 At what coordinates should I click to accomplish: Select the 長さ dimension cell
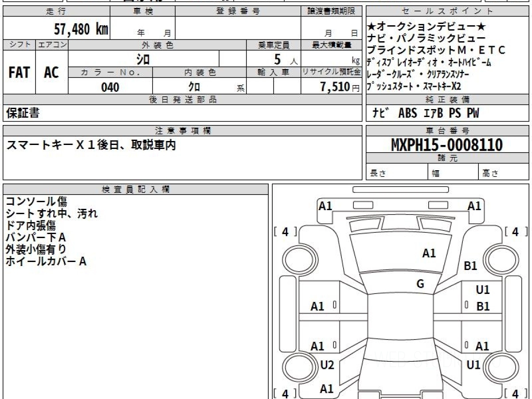coord(397,172)
